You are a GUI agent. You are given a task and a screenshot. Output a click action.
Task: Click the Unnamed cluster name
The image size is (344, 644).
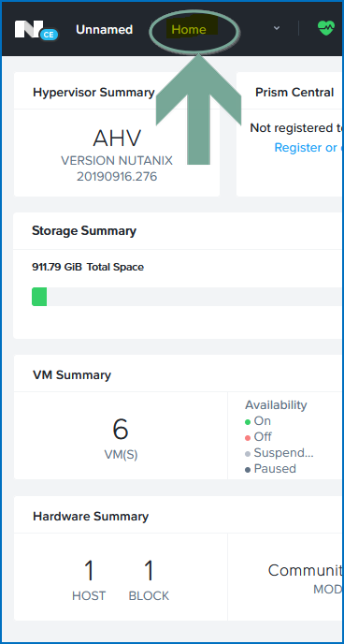(104, 30)
